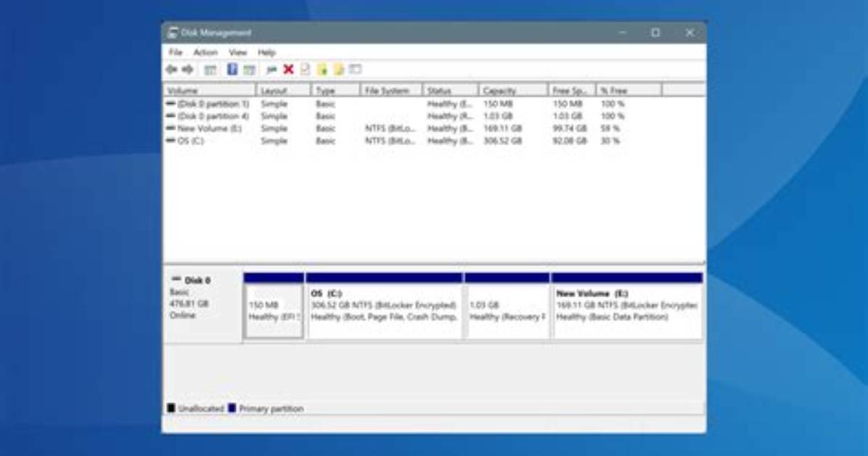Click the Disk Management title bar icon

[173, 33]
